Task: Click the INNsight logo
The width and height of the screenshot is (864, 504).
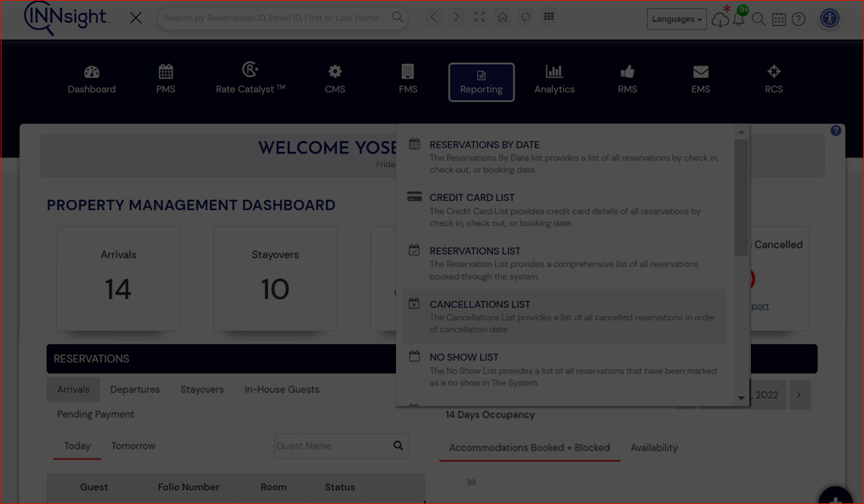Action: point(66,19)
